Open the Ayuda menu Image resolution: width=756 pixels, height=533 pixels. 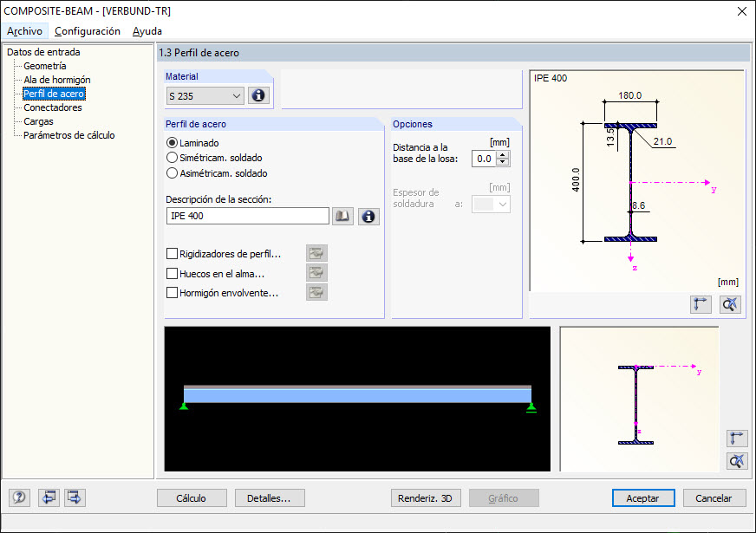(x=147, y=31)
